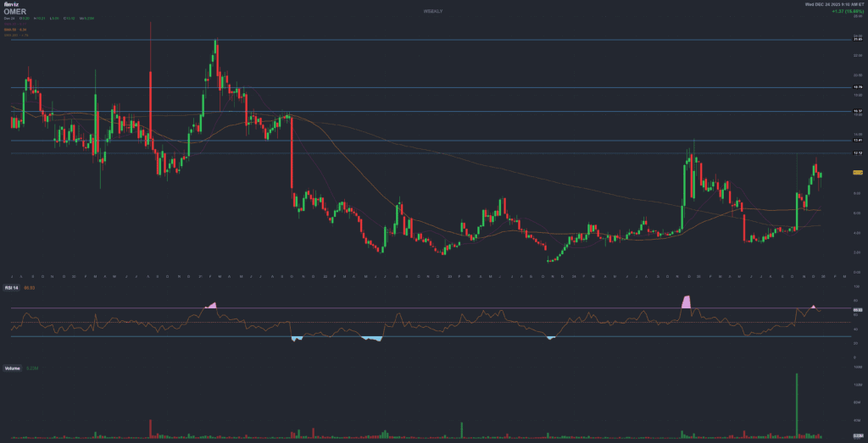The width and height of the screenshot is (868, 443).
Task: Select the 13.41 horizontal price level label
Action: click(857, 141)
